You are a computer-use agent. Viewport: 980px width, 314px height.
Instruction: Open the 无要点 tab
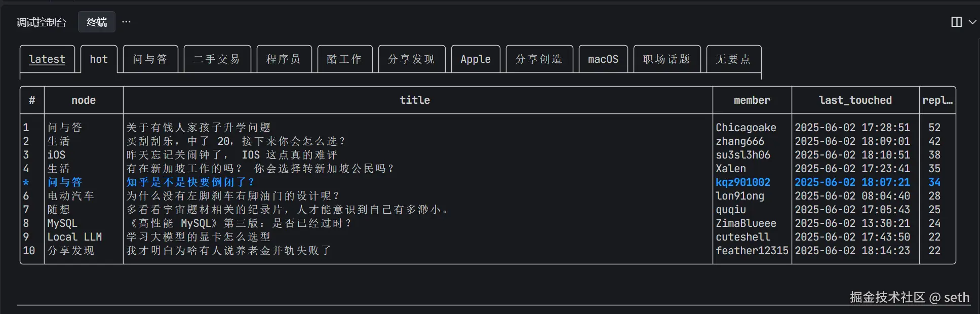pos(733,59)
